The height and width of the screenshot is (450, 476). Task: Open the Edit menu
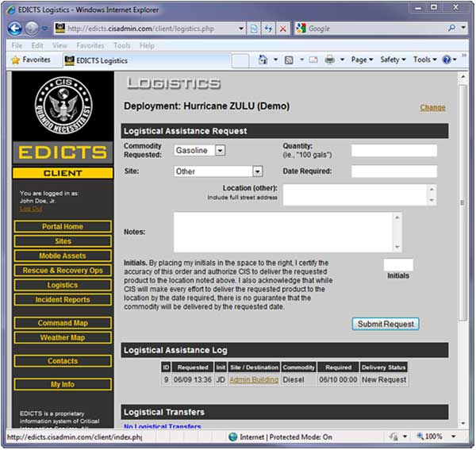(x=37, y=45)
